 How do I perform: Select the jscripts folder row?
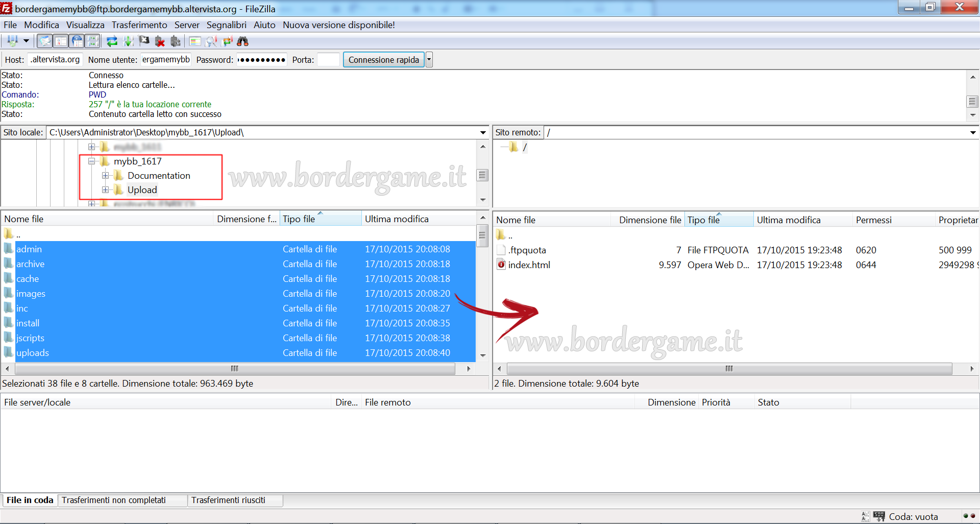tap(239, 338)
